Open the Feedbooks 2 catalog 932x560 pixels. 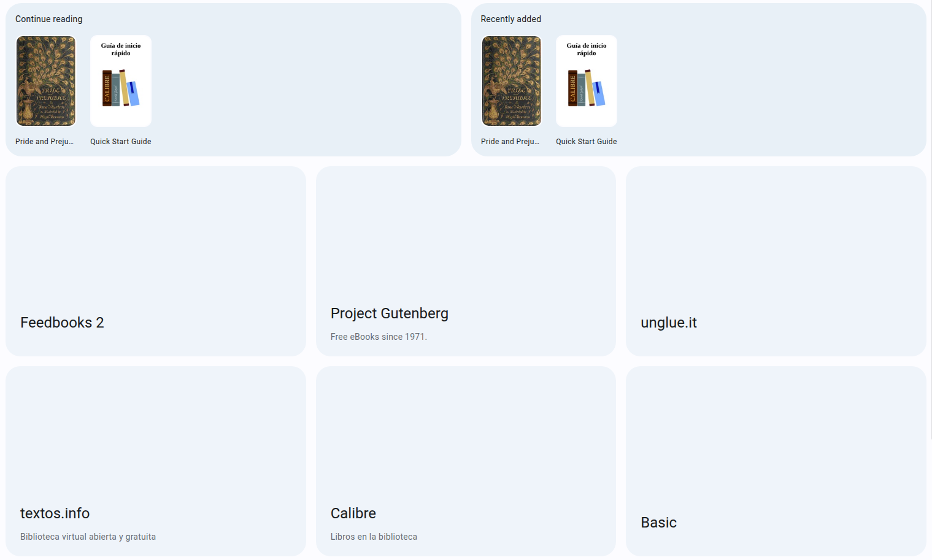tap(62, 323)
